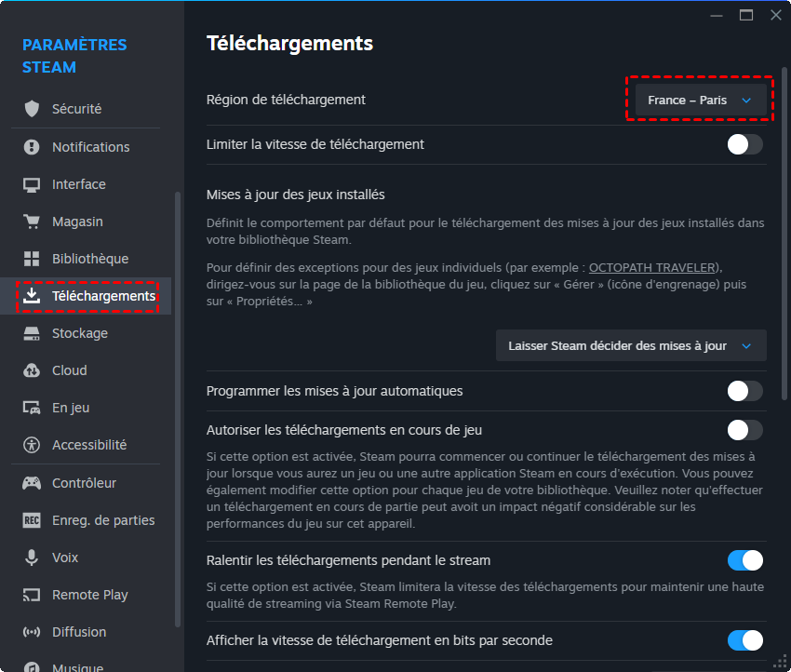Click the Bibliothèque grid icon
The width and height of the screenshot is (791, 672).
(33, 259)
